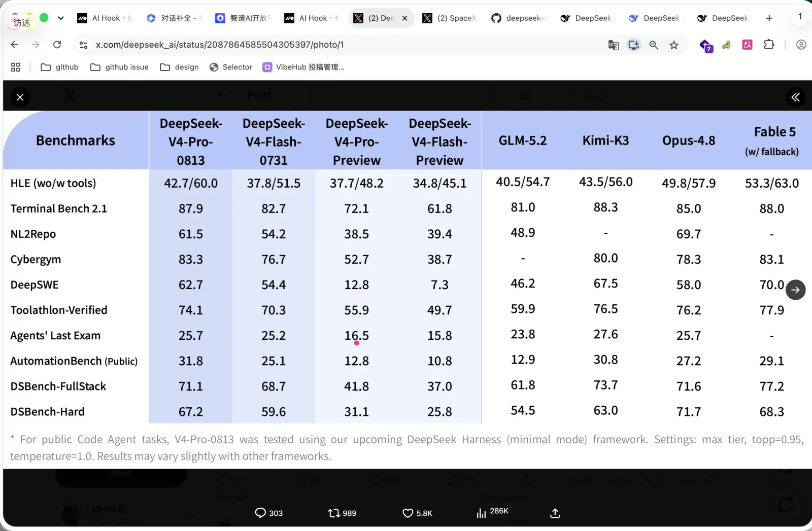The height and width of the screenshot is (531, 812).
Task: Click the Toolathlon-Verified row label
Action: [x=59, y=310]
